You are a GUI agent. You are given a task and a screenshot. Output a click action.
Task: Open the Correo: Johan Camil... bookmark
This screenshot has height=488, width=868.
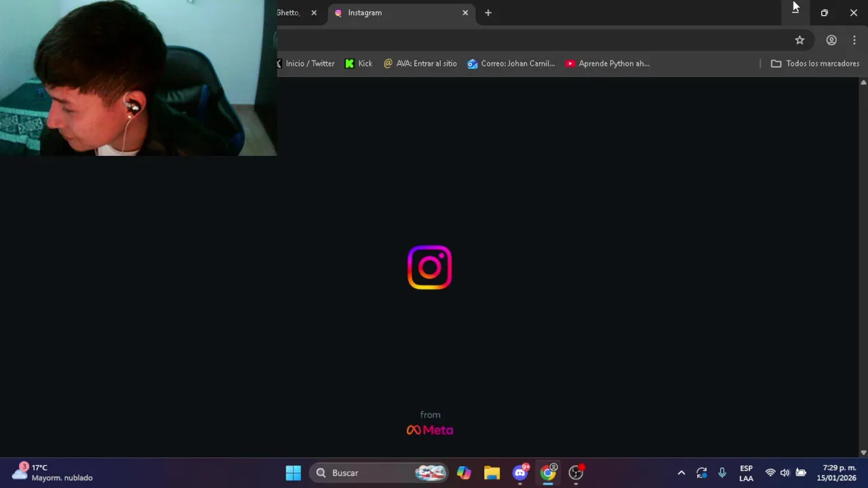(511, 64)
